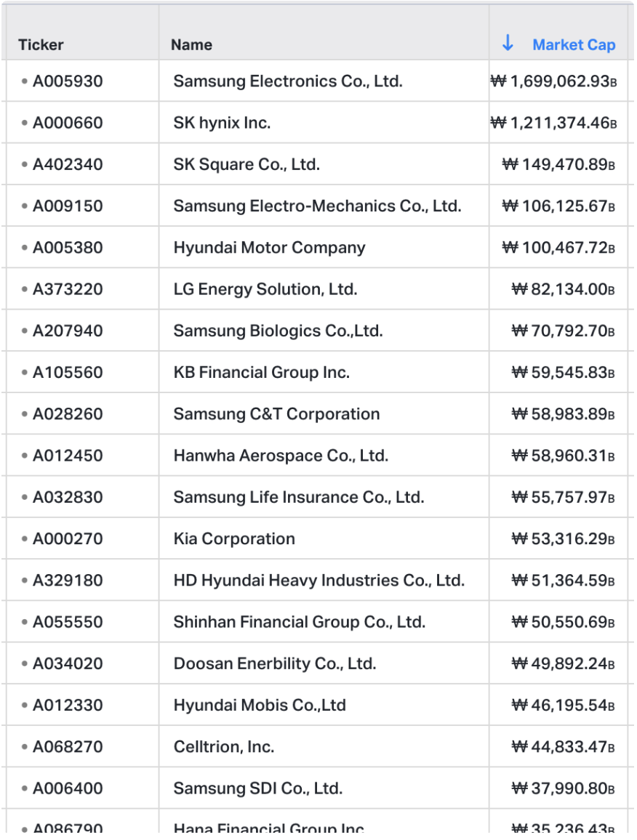Click the bullet dot beside A032830
Image resolution: width=637 pixels, height=840 pixels.
[x=24, y=497]
